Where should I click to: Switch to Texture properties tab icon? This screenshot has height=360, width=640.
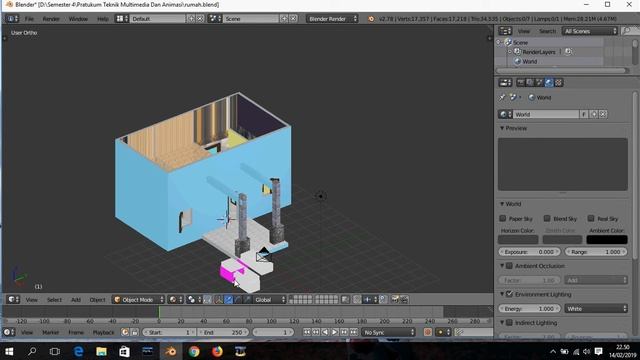(x=558, y=83)
